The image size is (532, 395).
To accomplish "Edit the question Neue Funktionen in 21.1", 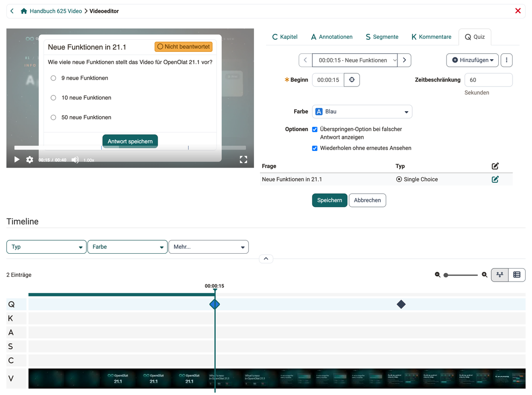I will point(495,179).
